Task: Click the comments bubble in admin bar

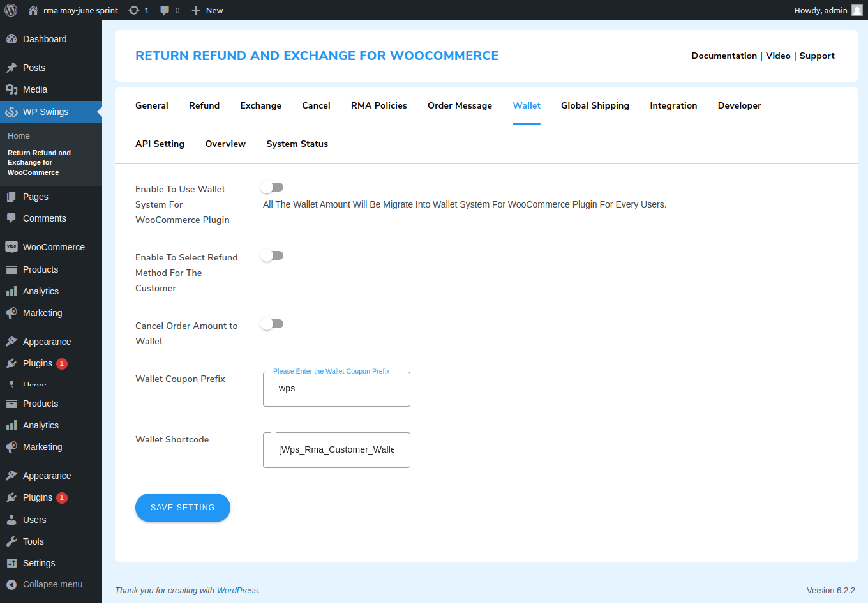Action: pos(165,10)
